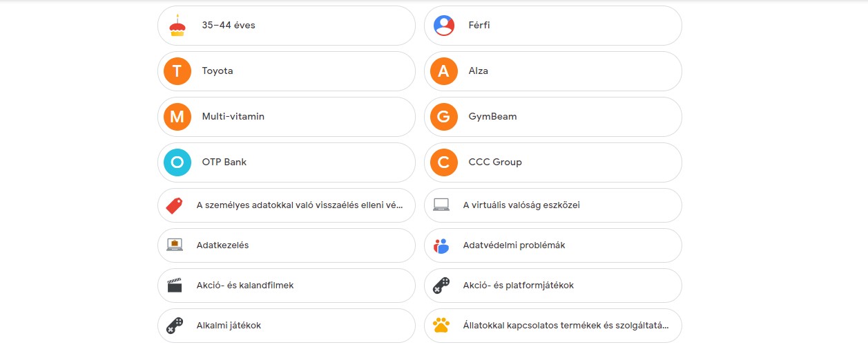Click the yellow paw print icon
Viewport: 868px width, 345px height.
click(x=441, y=325)
